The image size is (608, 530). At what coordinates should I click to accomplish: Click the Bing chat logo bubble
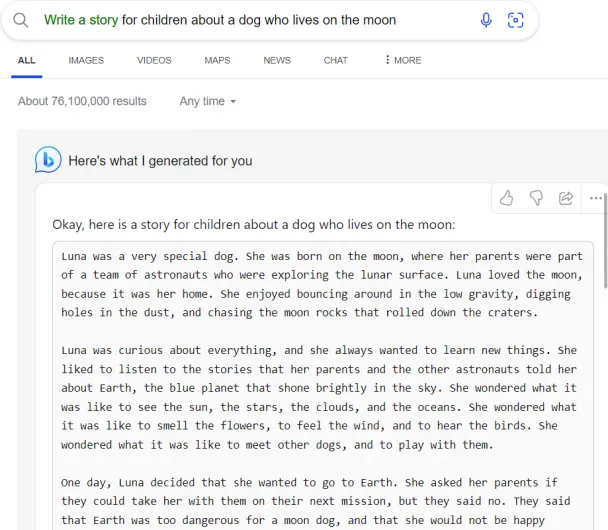pos(48,159)
